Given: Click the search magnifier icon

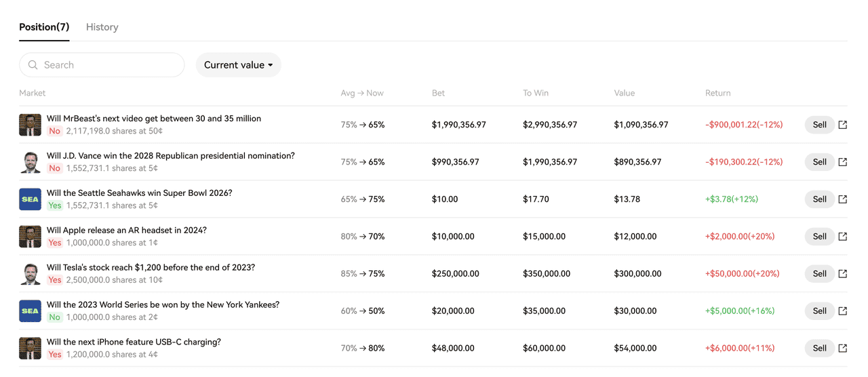Looking at the screenshot, I should point(33,65).
